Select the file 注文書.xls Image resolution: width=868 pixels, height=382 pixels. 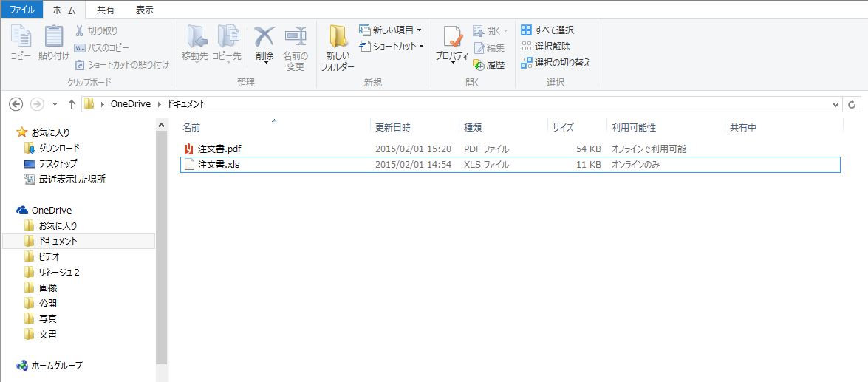218,165
